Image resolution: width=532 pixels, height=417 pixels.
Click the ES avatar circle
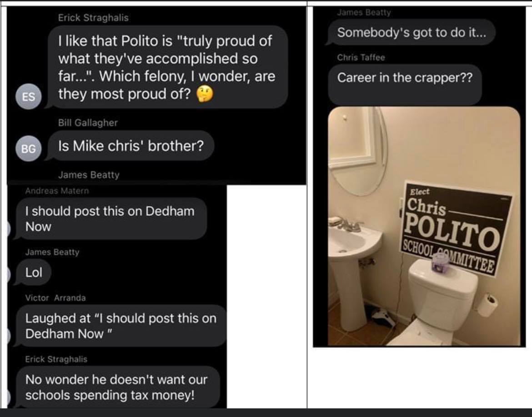tap(28, 97)
